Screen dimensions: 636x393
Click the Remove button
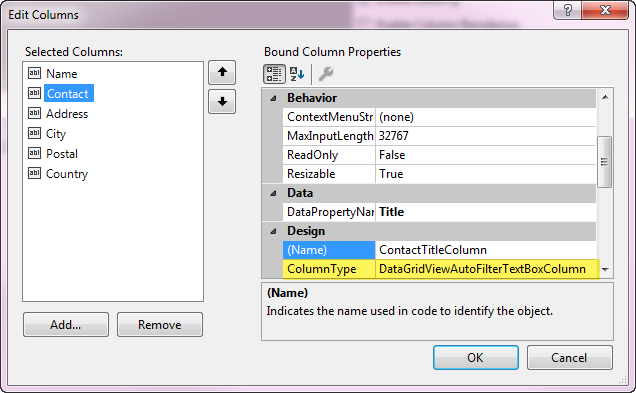coord(160,324)
